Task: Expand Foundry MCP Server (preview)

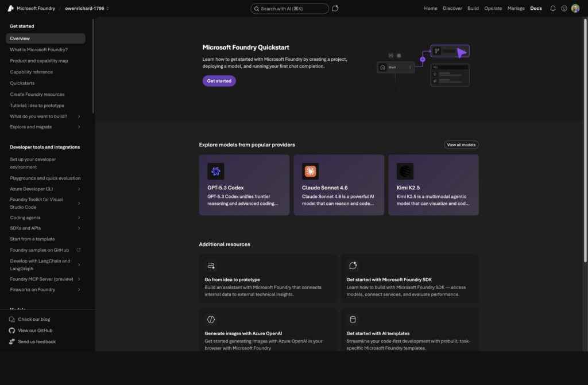Action: coord(79,279)
